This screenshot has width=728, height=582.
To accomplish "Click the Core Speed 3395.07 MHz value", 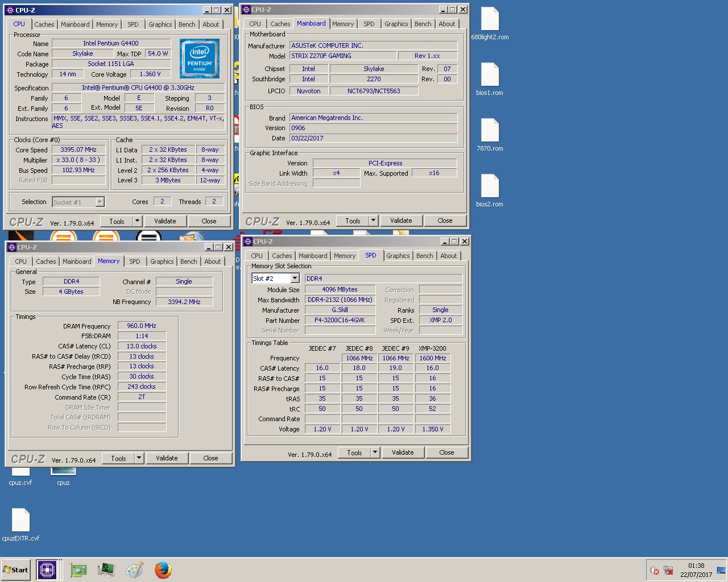I will pos(78,150).
